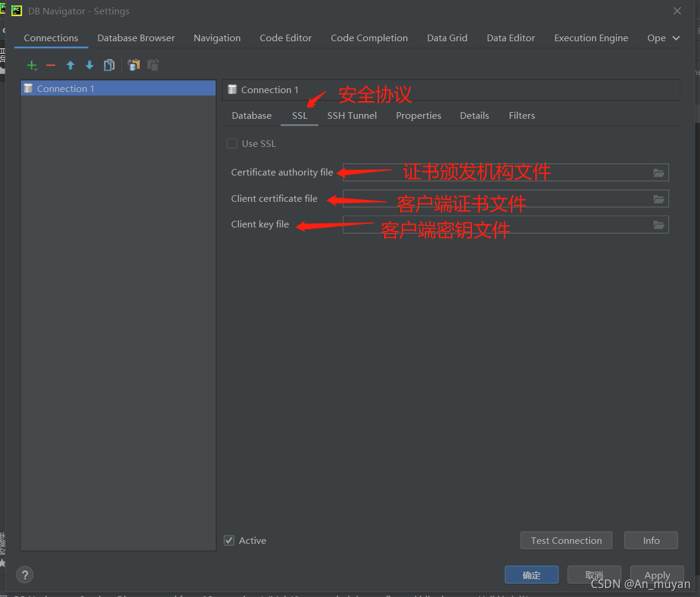Open the Filters sub-tab
The width and height of the screenshot is (700, 597).
coord(522,116)
